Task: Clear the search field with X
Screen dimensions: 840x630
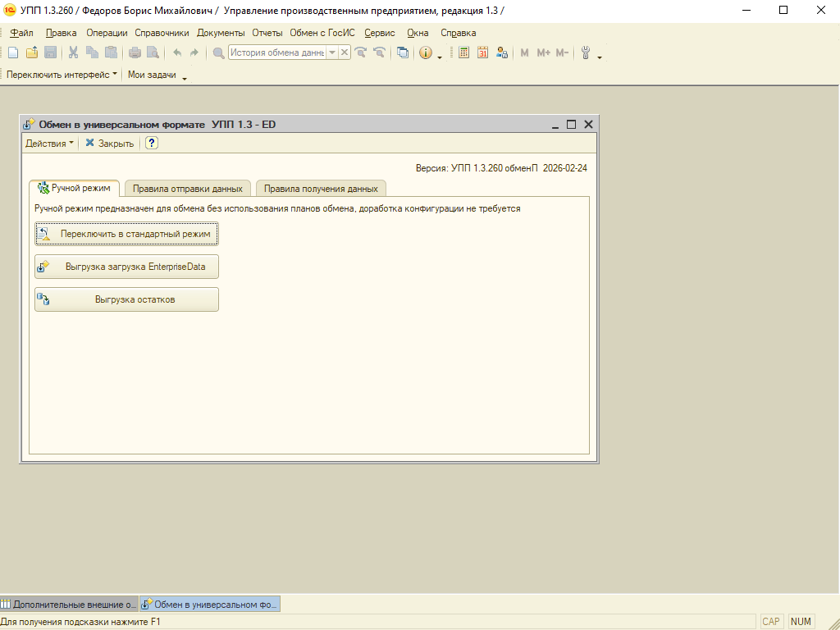Action: click(x=345, y=52)
